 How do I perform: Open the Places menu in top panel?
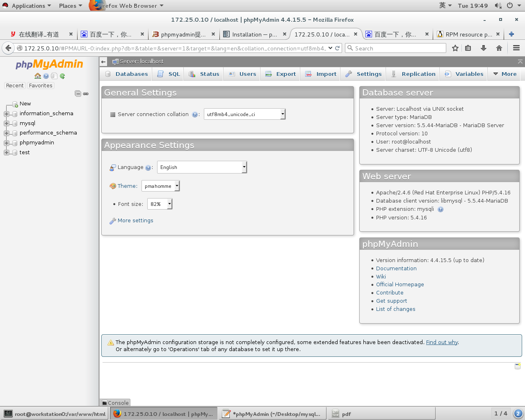pos(70,5)
